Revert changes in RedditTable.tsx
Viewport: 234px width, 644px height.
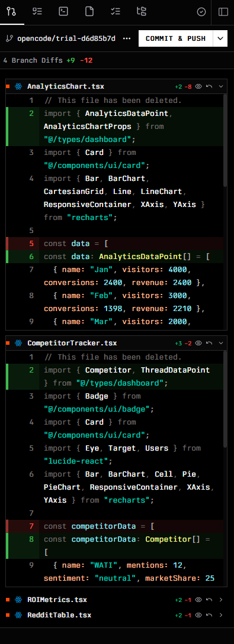(x=209, y=615)
